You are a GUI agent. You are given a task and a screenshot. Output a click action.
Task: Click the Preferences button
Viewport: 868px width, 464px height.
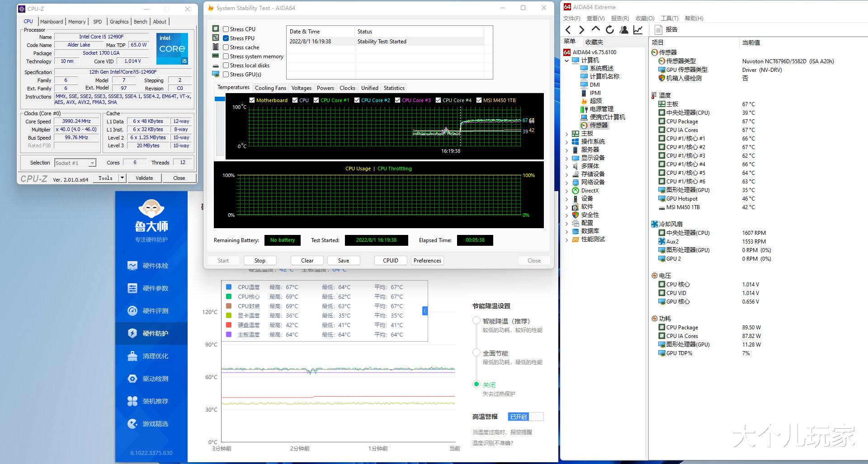click(427, 261)
